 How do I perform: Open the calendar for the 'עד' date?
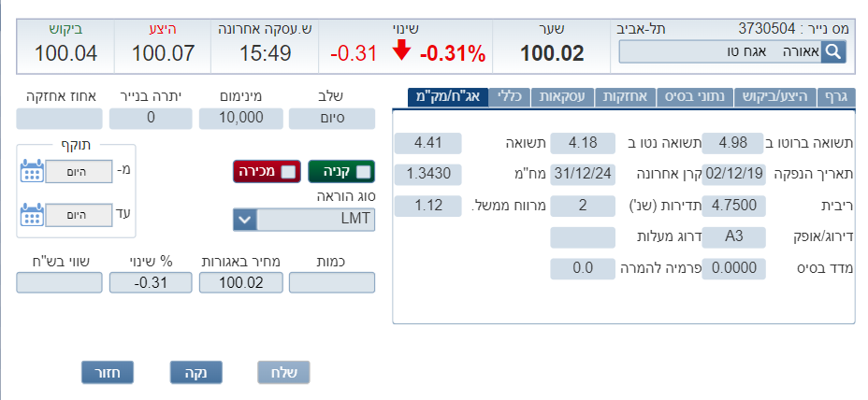click(33, 214)
